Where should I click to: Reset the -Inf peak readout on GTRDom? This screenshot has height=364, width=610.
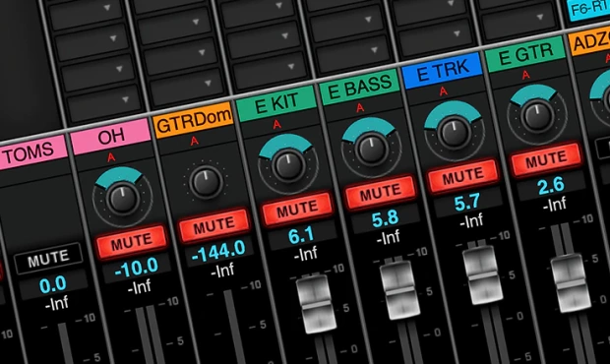[x=222, y=270]
